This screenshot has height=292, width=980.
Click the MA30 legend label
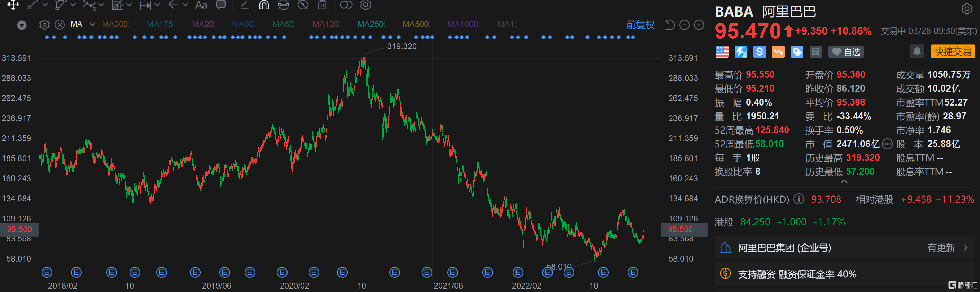(x=244, y=24)
